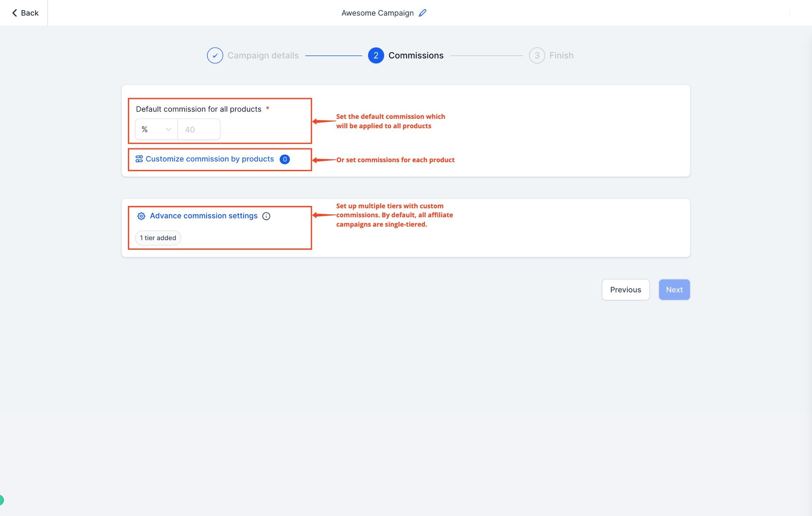Viewport: 812px width, 516px height.
Task: Click the Previous button
Action: click(x=626, y=290)
